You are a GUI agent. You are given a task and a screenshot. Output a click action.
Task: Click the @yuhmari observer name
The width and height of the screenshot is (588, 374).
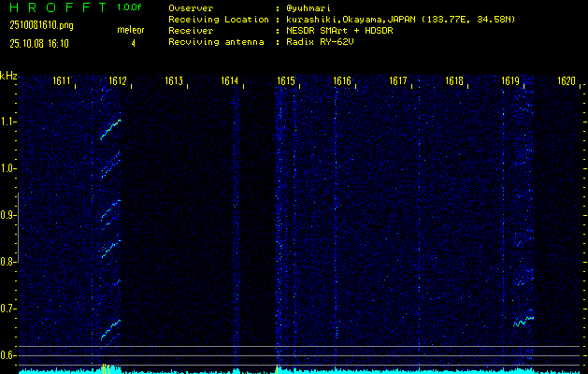tap(309, 7)
